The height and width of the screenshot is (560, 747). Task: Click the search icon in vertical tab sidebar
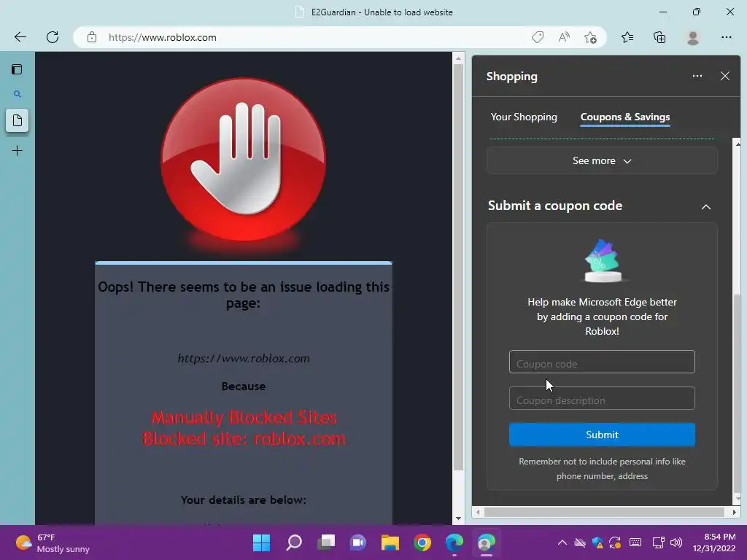pyautogui.click(x=18, y=94)
